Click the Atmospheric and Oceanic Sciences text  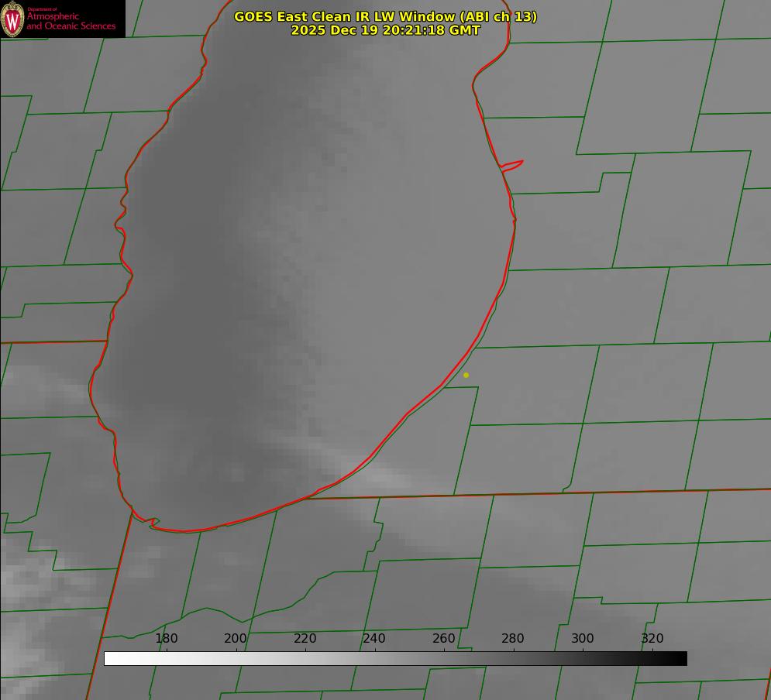click(x=71, y=21)
